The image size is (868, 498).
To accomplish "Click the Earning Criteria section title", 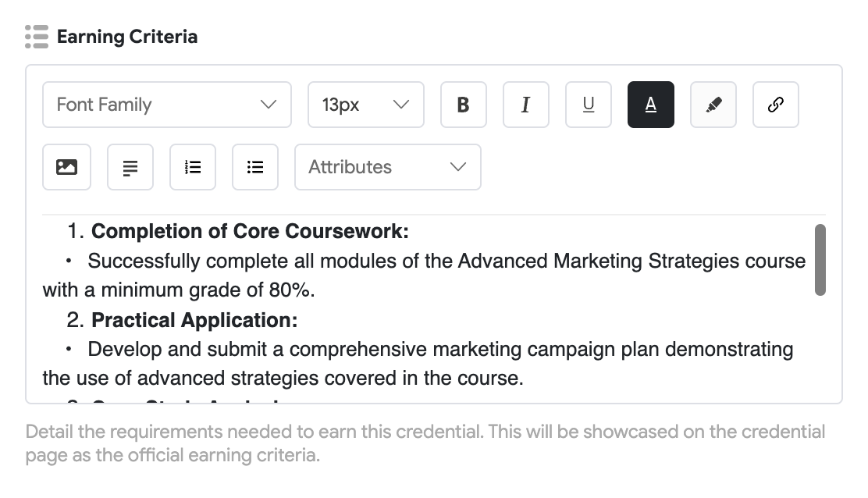I will pos(127,37).
